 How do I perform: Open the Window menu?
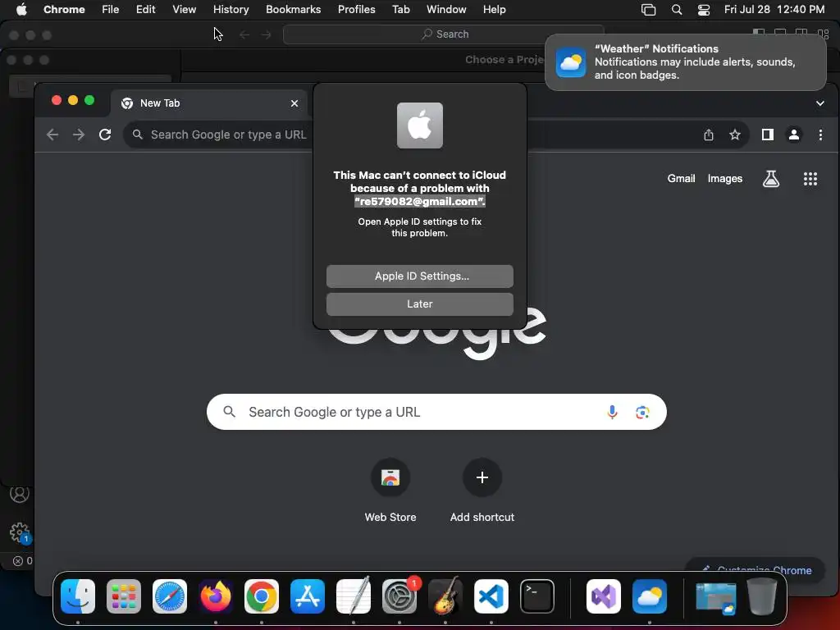click(x=446, y=10)
